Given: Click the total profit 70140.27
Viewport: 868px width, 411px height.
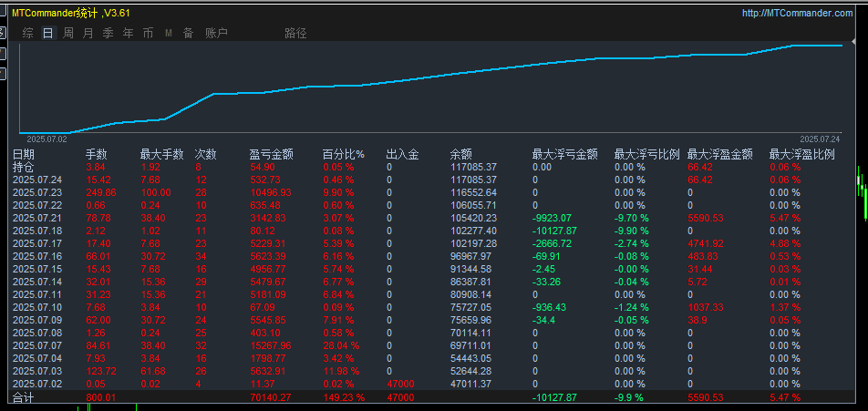Looking at the screenshot, I should 271,397.
